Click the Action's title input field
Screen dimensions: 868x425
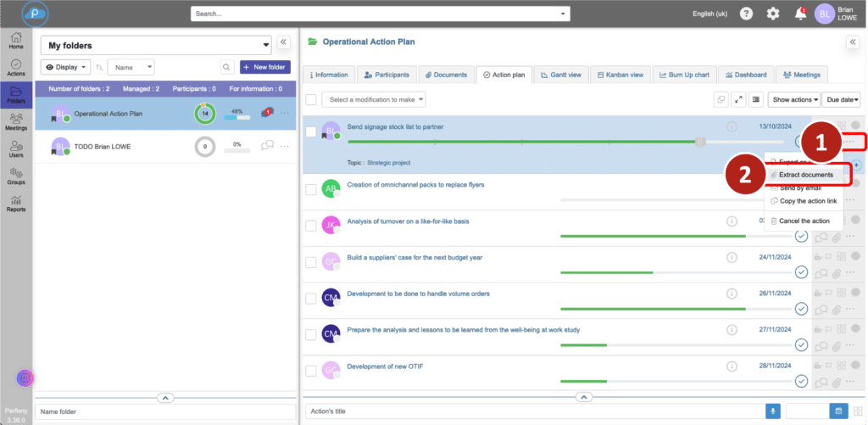[x=532, y=411]
